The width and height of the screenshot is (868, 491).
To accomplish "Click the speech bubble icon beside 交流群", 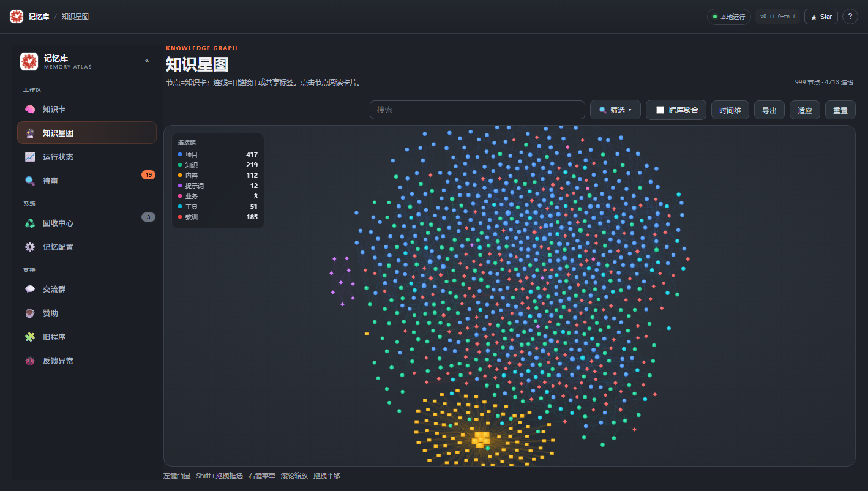I will 30,289.
